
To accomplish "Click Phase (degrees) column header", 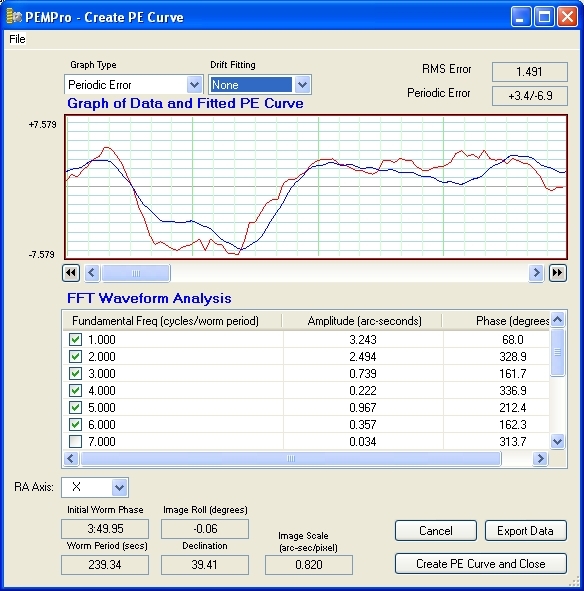I will 497,321.
